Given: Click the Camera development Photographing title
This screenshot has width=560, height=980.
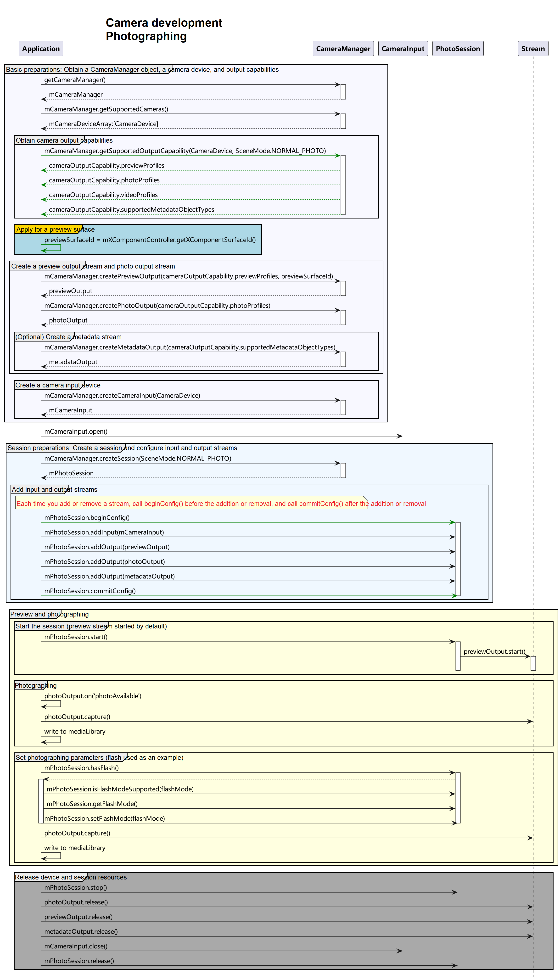Looking at the screenshot, I should [164, 29].
